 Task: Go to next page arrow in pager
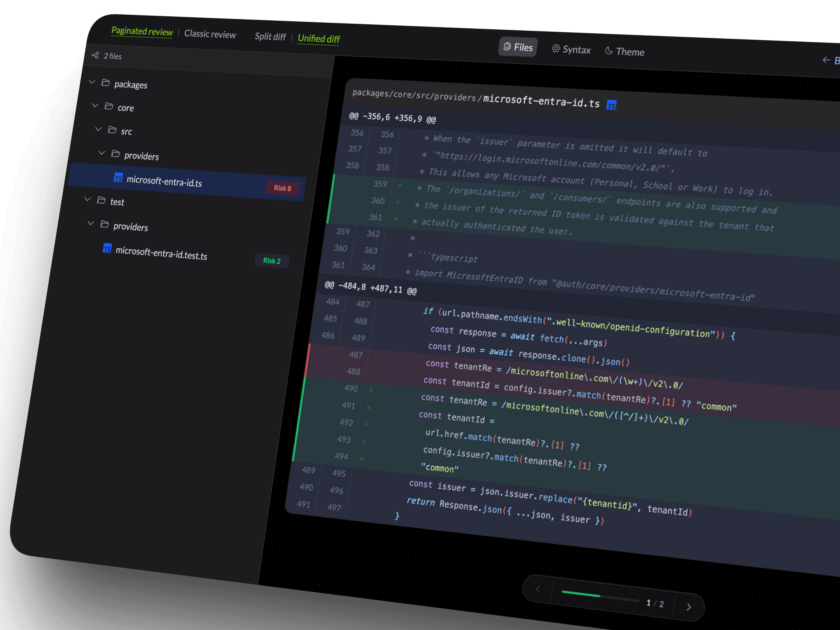coord(689,607)
